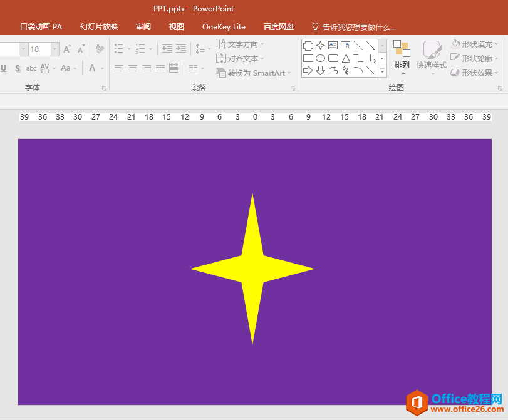Pick the oval shape from shapes gallery
The height and width of the screenshot is (420, 508).
320,58
